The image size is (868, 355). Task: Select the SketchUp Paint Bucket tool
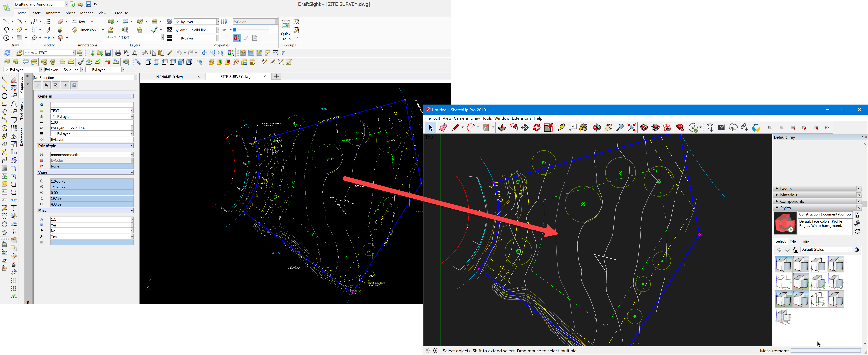583,128
